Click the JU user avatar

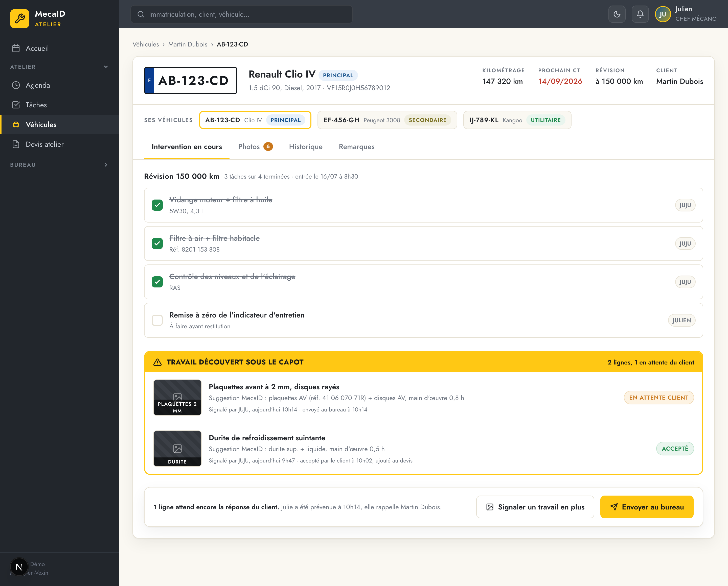click(x=663, y=14)
